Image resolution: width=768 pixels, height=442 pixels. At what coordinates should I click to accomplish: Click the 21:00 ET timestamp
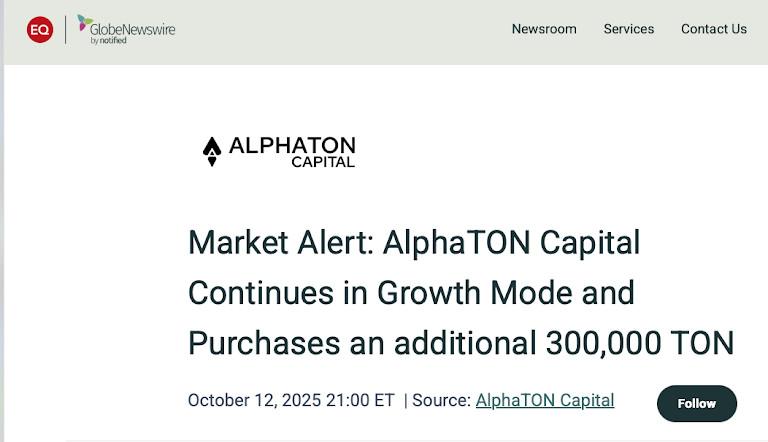pyautogui.click(x=359, y=400)
